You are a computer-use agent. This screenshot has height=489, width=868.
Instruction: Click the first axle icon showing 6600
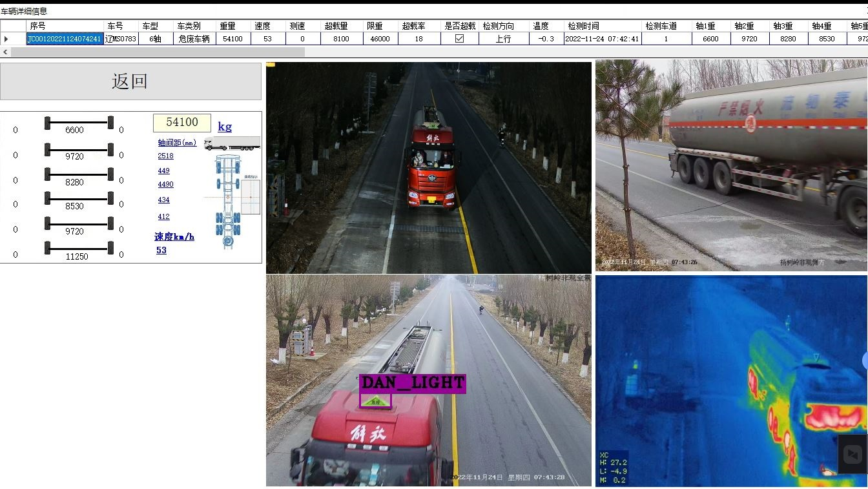(x=79, y=122)
